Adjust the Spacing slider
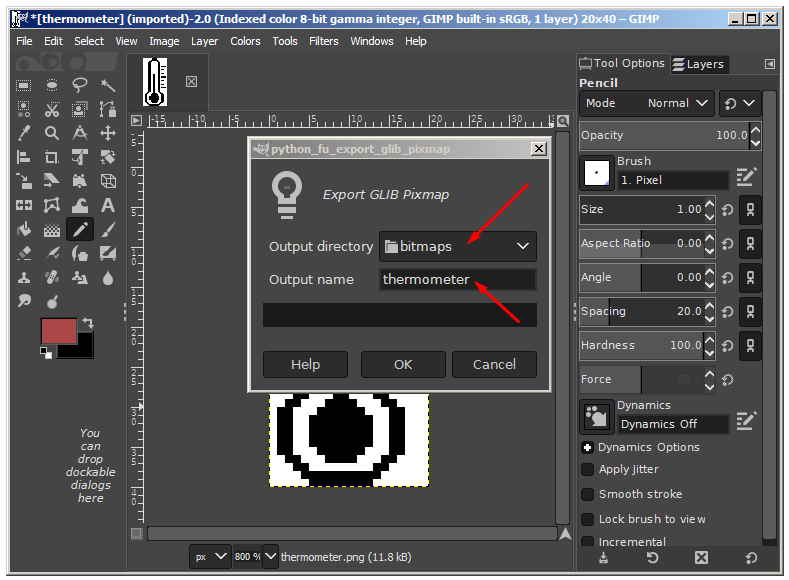 tap(641, 311)
